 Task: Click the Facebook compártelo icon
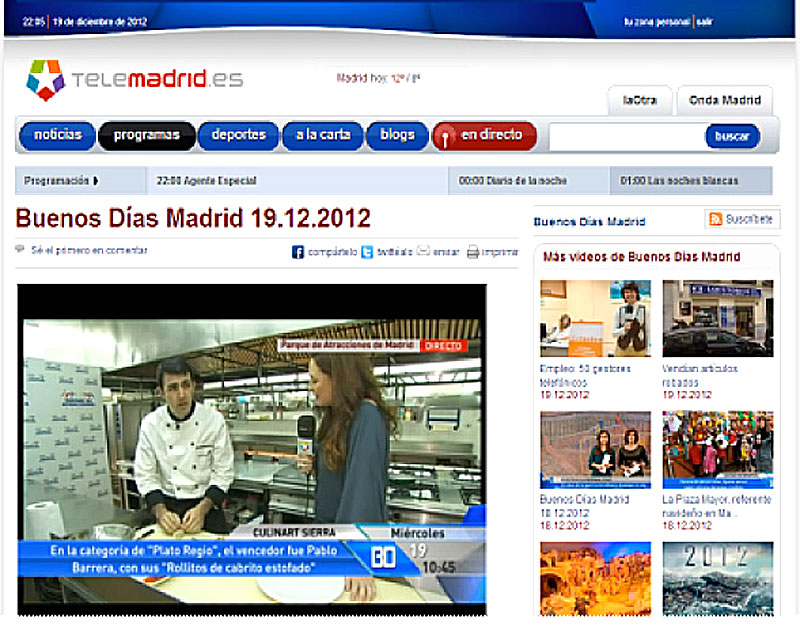(298, 252)
